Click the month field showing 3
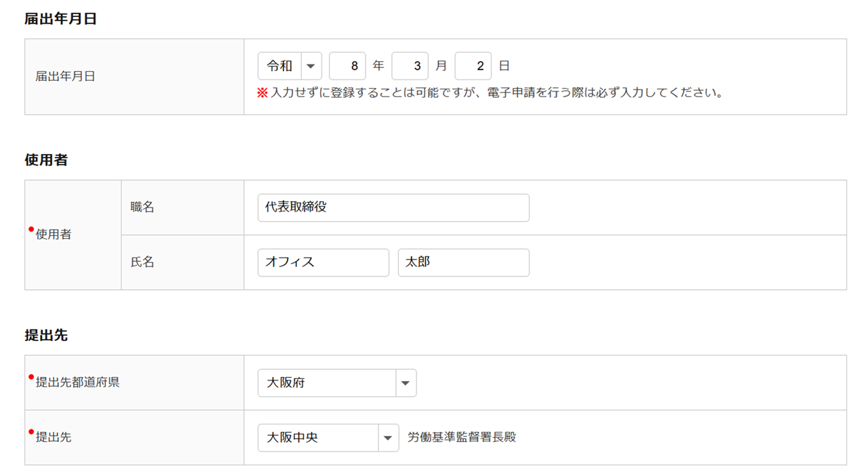The image size is (868, 474). (x=410, y=66)
